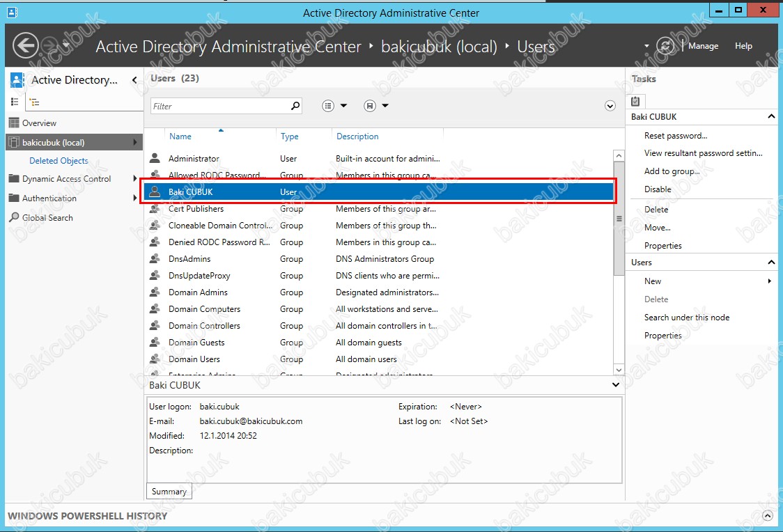Click the search magnifier in Filter box
The width and height of the screenshot is (783, 532).
(295, 106)
